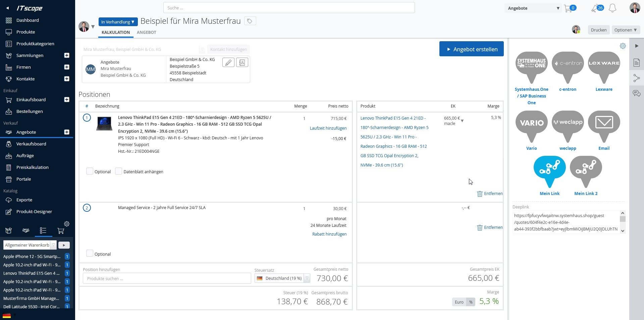Open Preiskalkulation in the sidebar

click(x=33, y=168)
